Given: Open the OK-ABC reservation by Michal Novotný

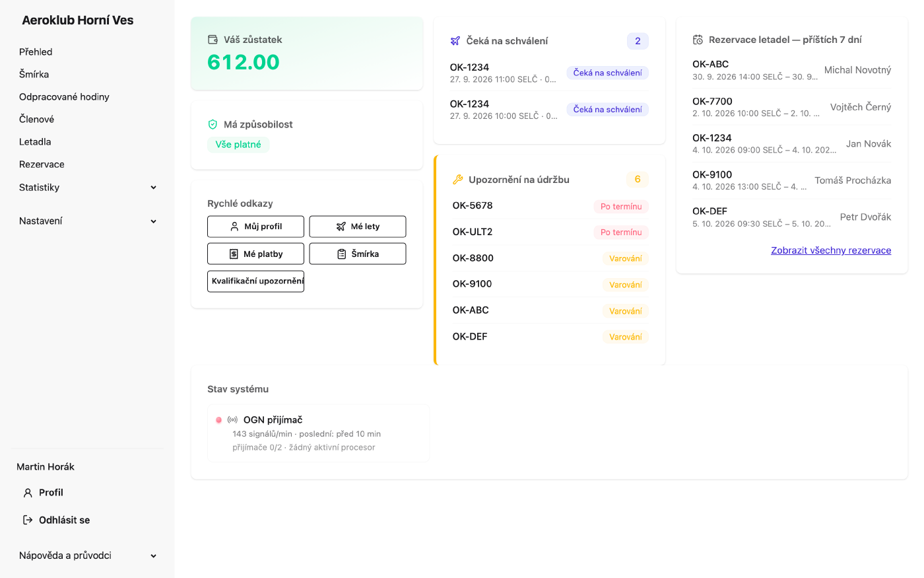Looking at the screenshot, I should [791, 70].
